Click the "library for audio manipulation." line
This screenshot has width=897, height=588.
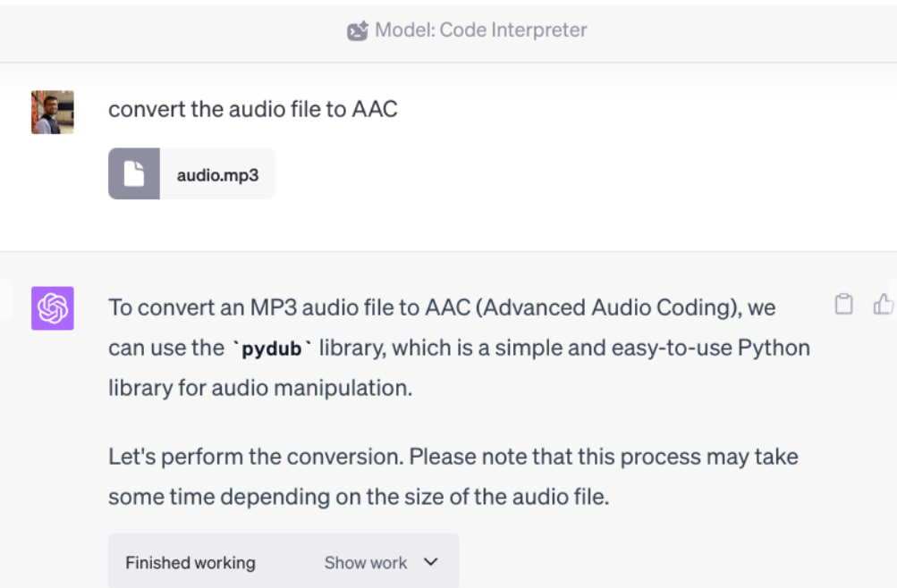coord(260,388)
